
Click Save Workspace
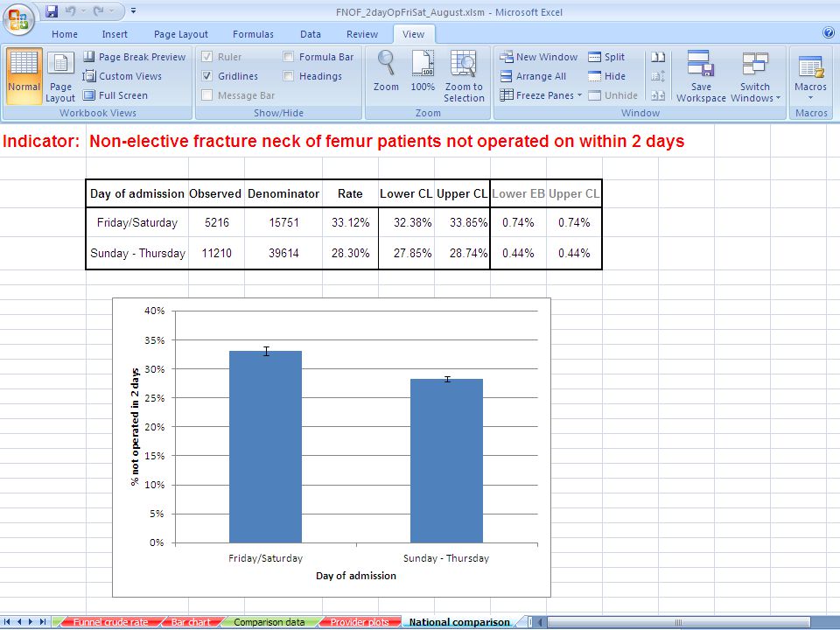click(x=701, y=76)
